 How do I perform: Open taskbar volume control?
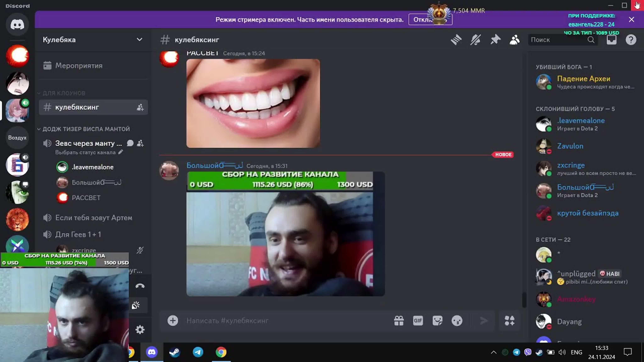click(x=562, y=352)
